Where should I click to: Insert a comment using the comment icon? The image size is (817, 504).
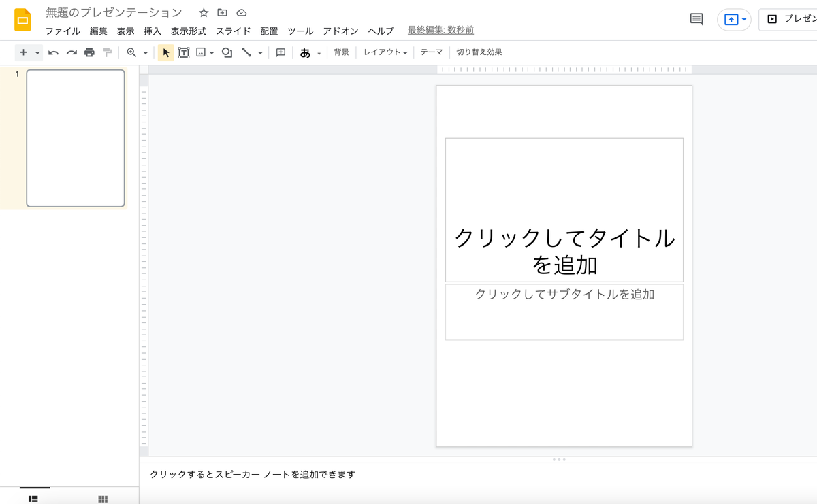[x=281, y=52]
